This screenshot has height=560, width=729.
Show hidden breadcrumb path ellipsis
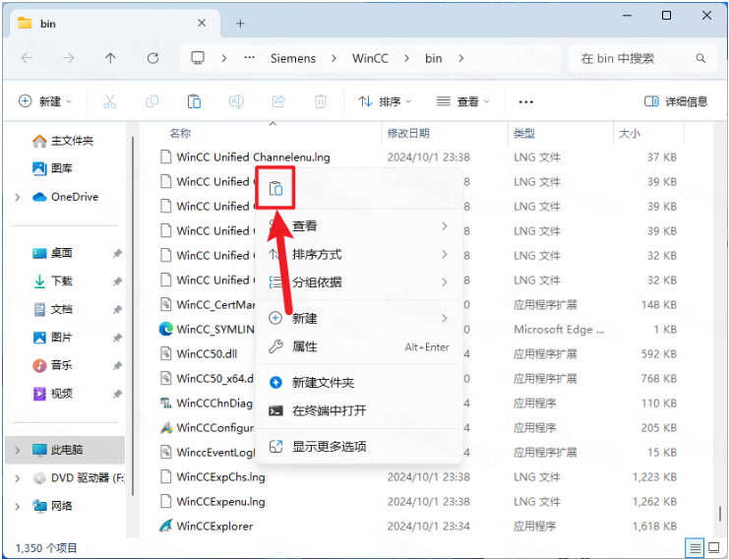click(249, 58)
